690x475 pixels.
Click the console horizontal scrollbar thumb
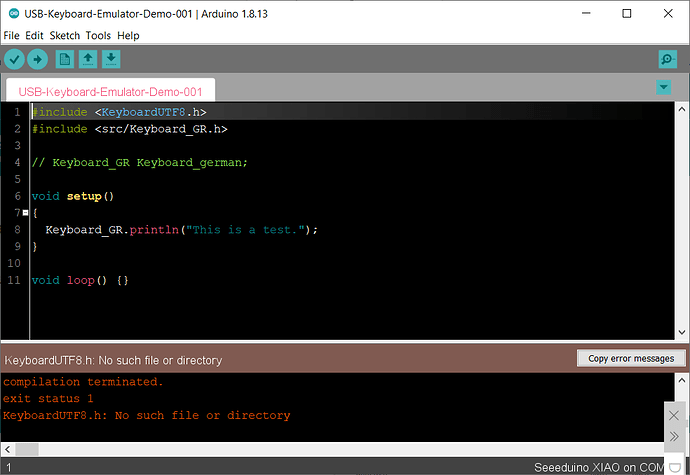[27, 449]
